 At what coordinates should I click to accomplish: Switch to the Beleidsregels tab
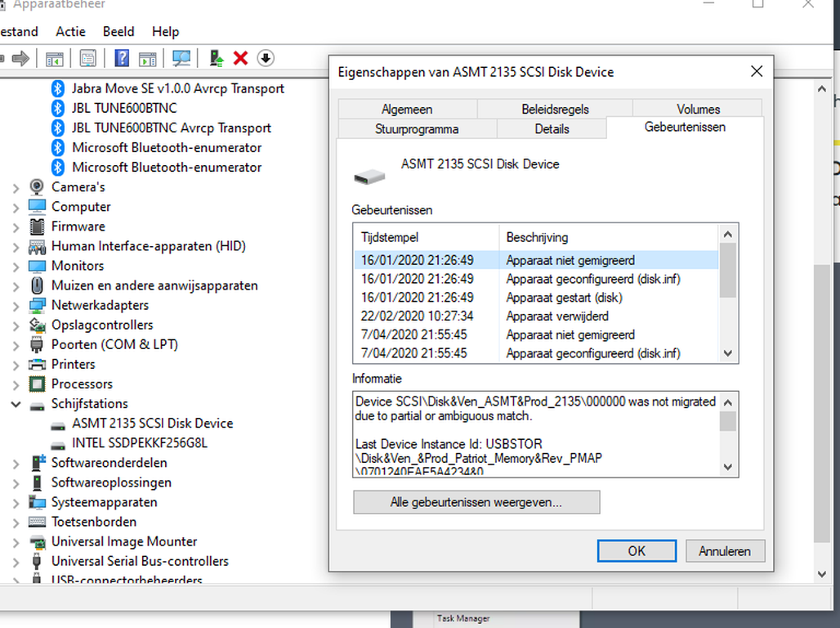pyautogui.click(x=555, y=109)
